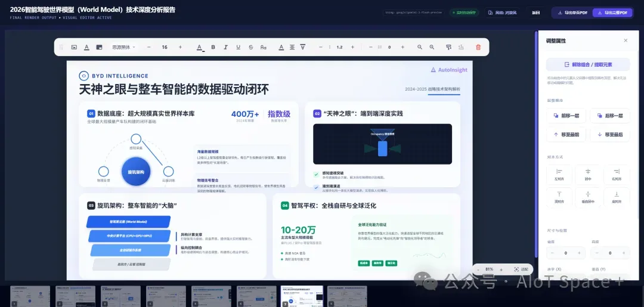Click 底对齐 align bottom icon
Viewport: 644px width, 307px height.
coord(617,197)
